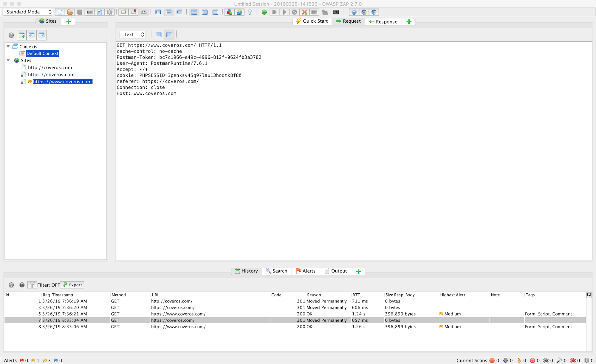Click the Import Context icon in Sites panel
Screen dimensions: 596x364
(32, 35)
